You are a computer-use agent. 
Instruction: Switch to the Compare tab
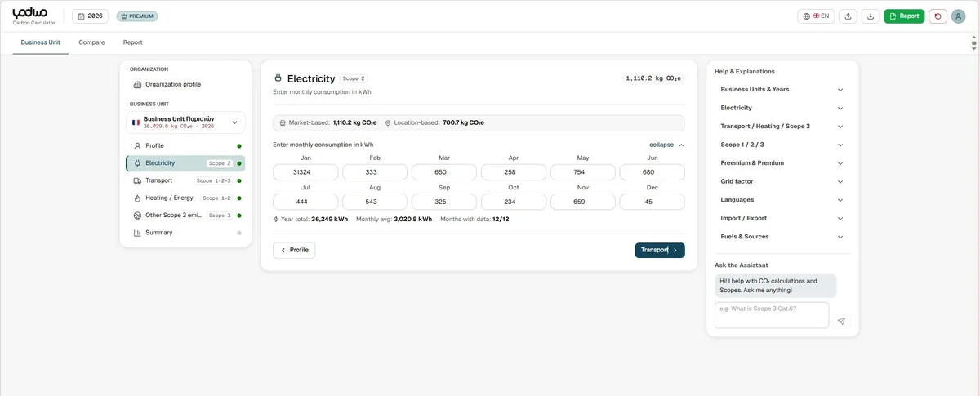pos(91,42)
